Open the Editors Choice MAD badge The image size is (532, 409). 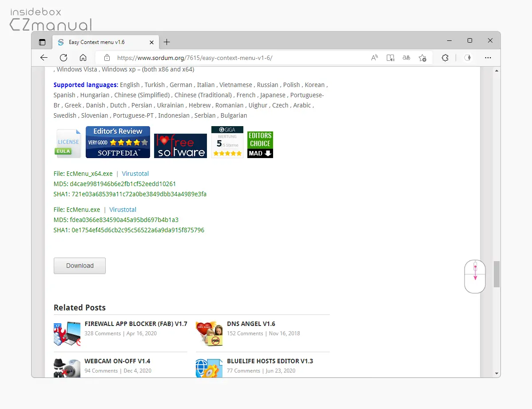pyautogui.click(x=260, y=145)
